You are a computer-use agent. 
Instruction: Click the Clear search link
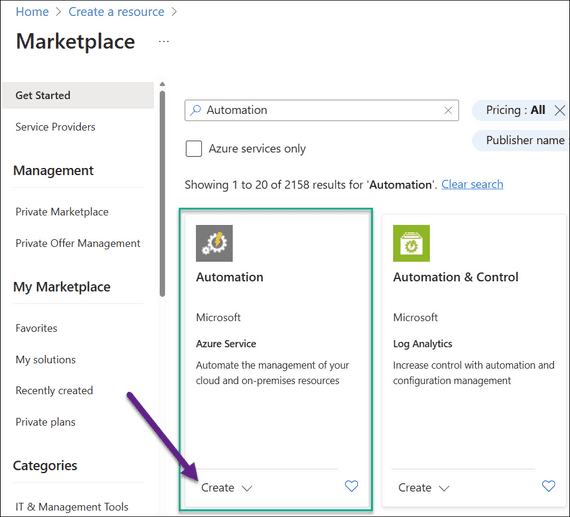point(472,185)
